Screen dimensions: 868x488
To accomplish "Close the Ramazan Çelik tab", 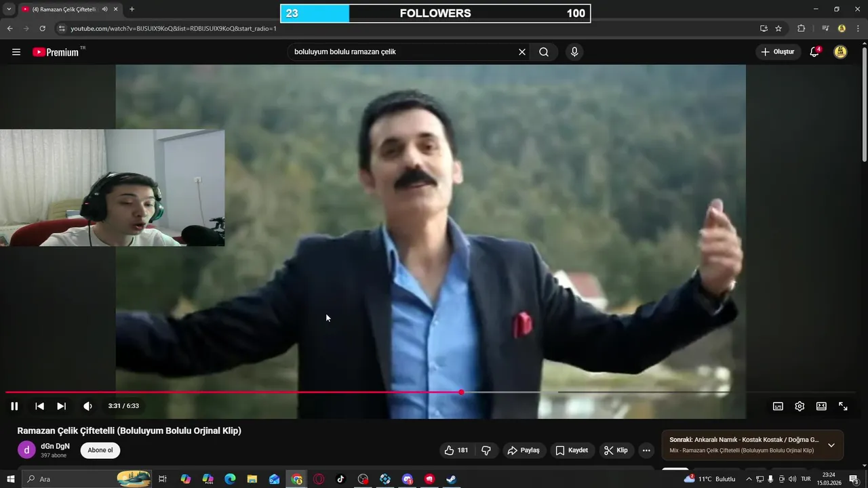I will tap(116, 9).
